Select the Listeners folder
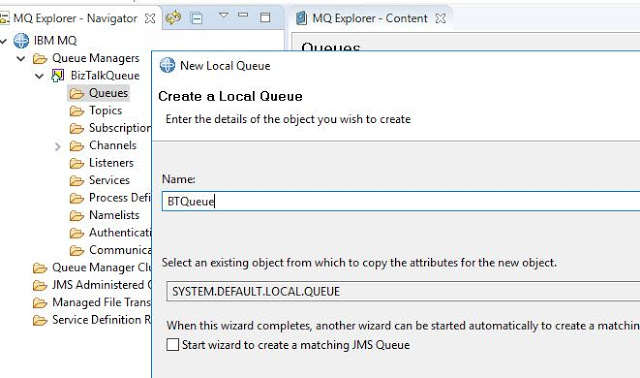Viewport: 640px width, 378px height. (x=111, y=163)
